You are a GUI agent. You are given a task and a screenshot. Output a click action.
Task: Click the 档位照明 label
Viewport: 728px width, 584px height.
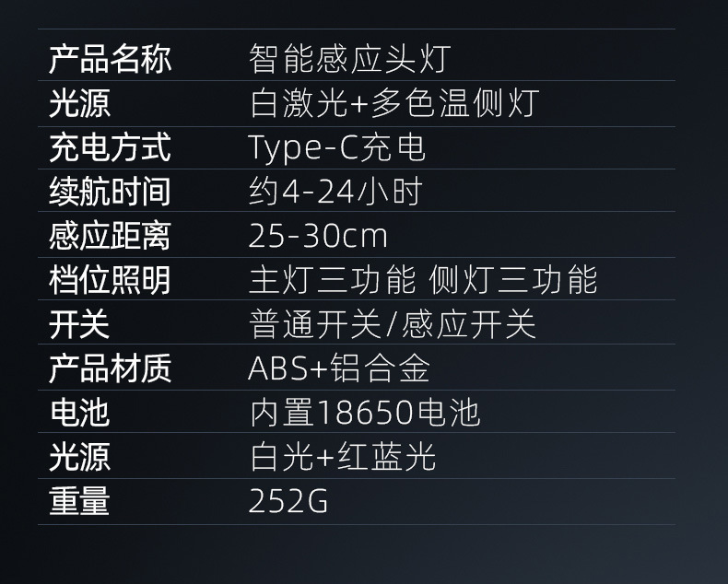point(110,280)
